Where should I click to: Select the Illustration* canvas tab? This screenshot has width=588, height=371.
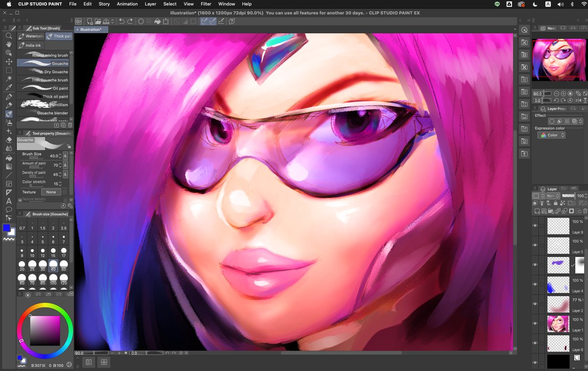[91, 29]
